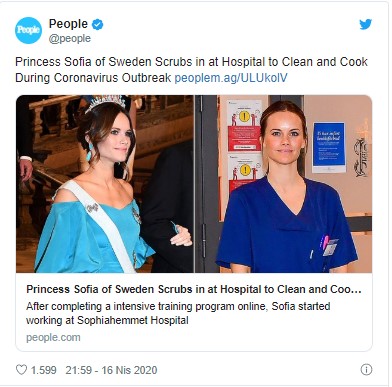Click the blue notice poster in photo
The height and width of the screenshot is (387, 392).
(329, 147)
